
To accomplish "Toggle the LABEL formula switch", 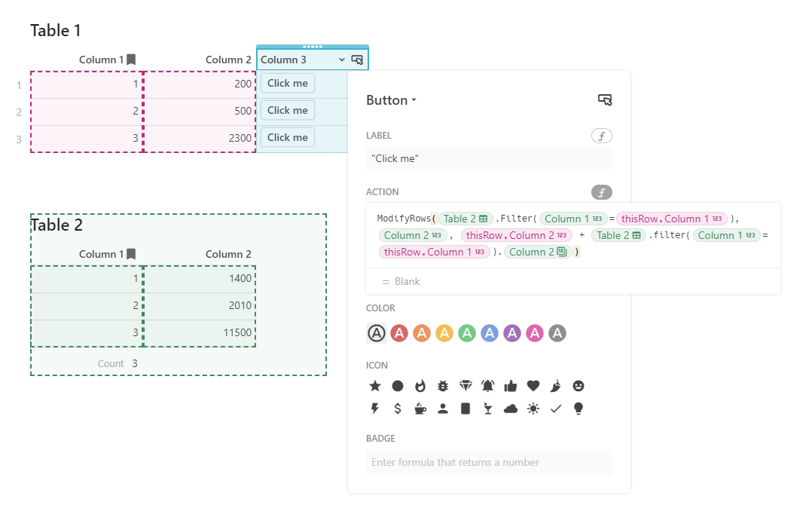I will pyautogui.click(x=602, y=136).
